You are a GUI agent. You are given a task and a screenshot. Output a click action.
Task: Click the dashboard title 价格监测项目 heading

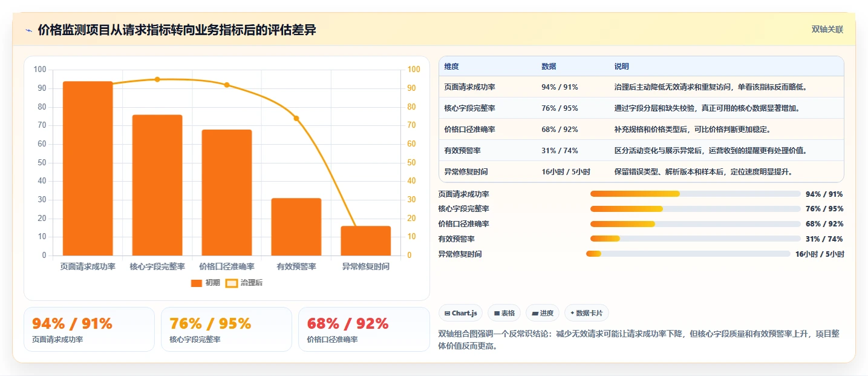(x=177, y=30)
